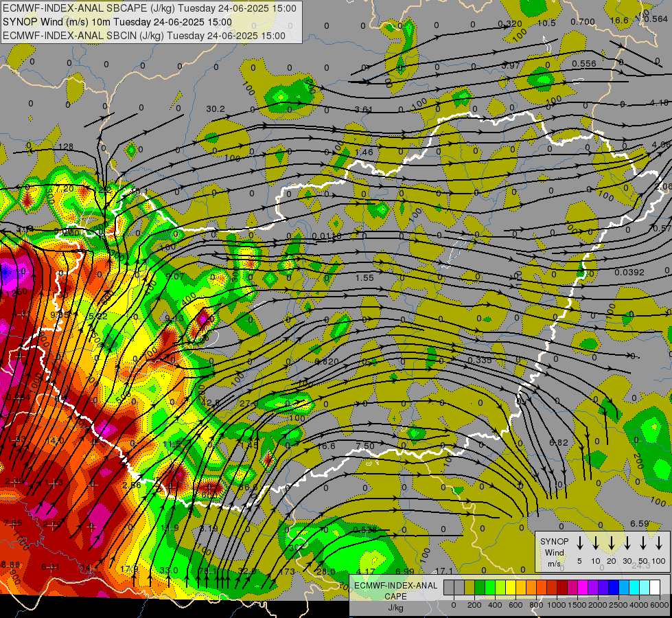This screenshot has width=672, height=618.
Task: Click the 0.820 value on the map
Action: coord(327,362)
